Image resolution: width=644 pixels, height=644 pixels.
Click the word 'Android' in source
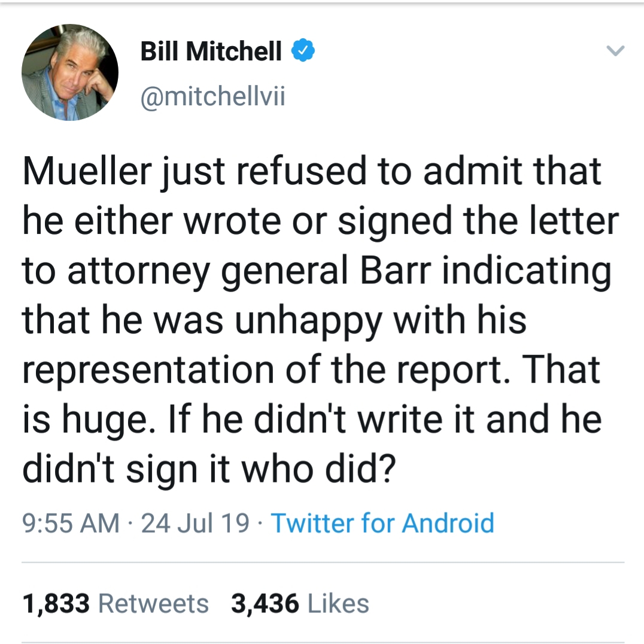coord(448,523)
